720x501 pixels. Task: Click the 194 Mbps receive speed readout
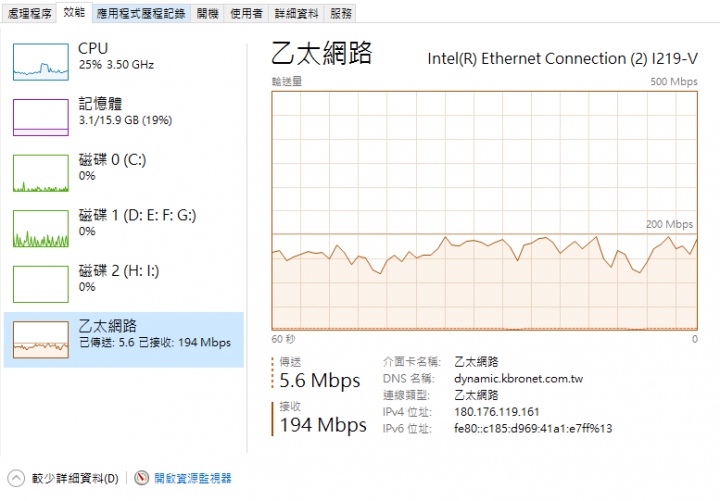(323, 425)
